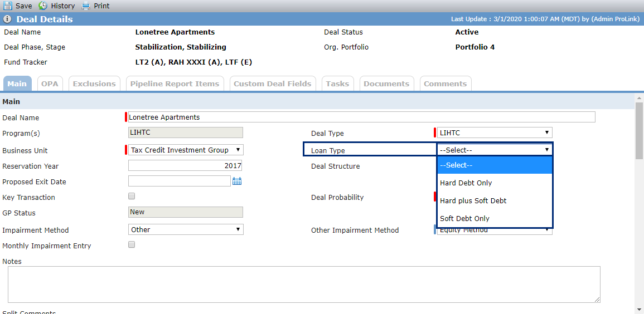Open the Documents tab
Viewport: 644px width, 314px height.
click(386, 84)
